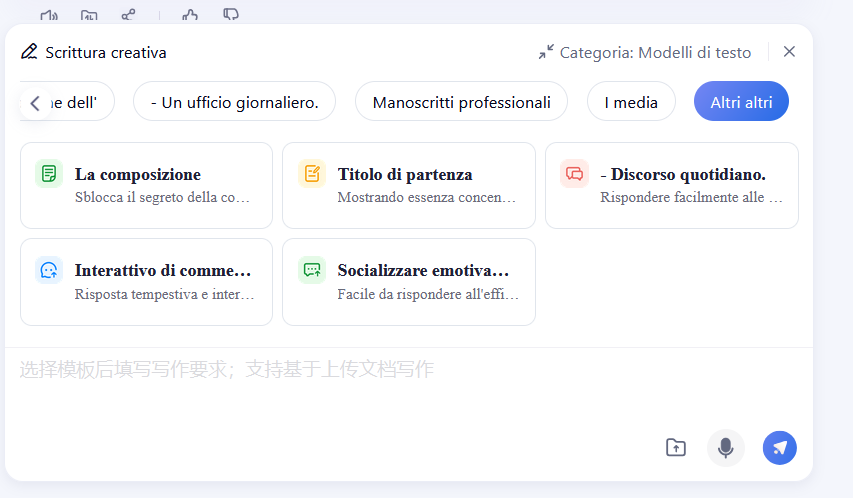Image resolution: width=853 pixels, height=498 pixels.
Task: Select the Manoscritti professionali category tab
Action: point(461,102)
